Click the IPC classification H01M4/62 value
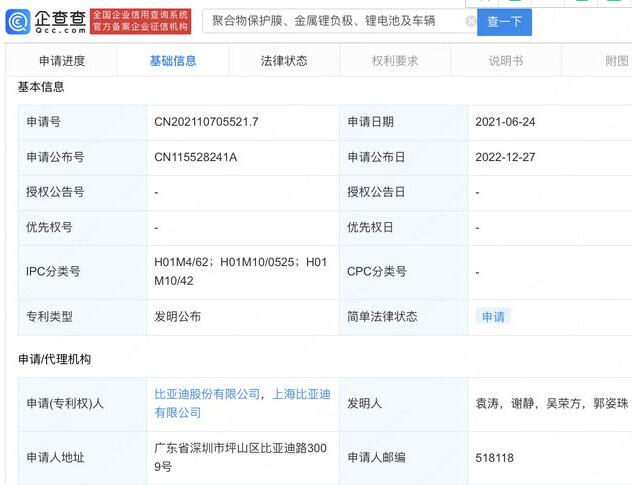Image resolution: width=632 pixels, height=485 pixels. pos(181,263)
